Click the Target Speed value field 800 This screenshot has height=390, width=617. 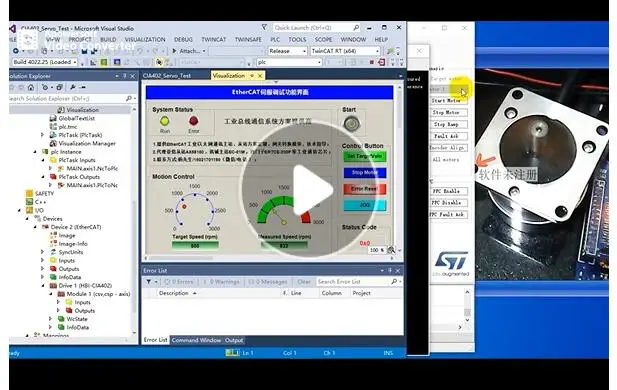point(195,246)
